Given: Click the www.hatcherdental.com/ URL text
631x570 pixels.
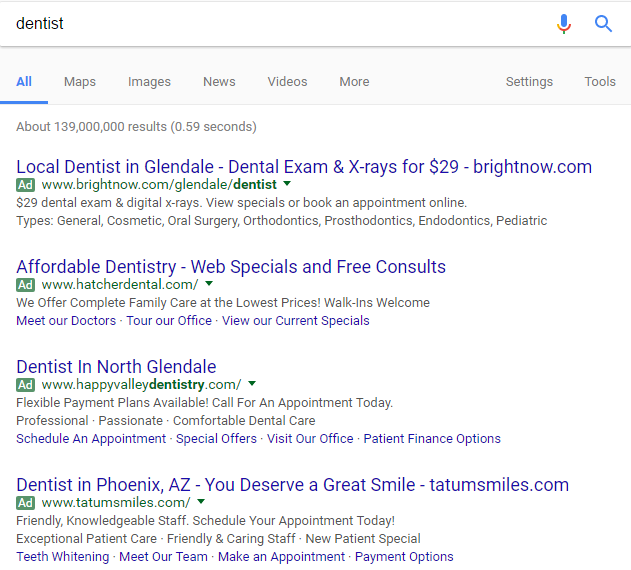Looking at the screenshot, I should coord(120,285).
